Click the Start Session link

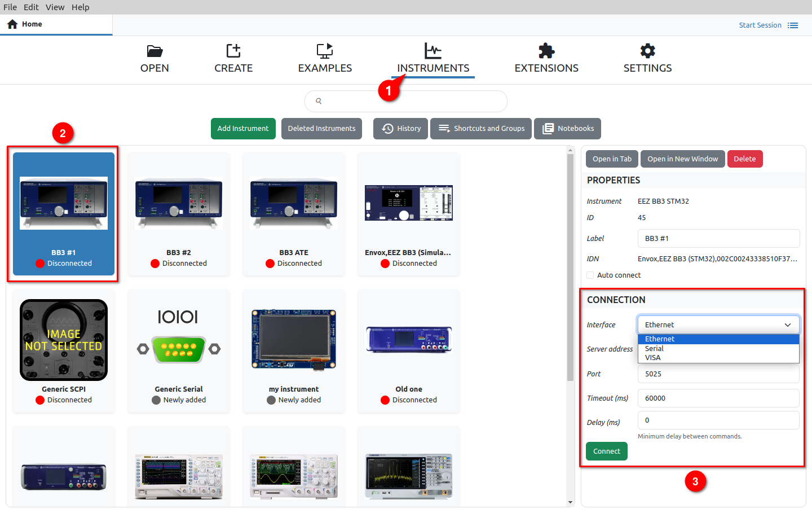click(760, 25)
